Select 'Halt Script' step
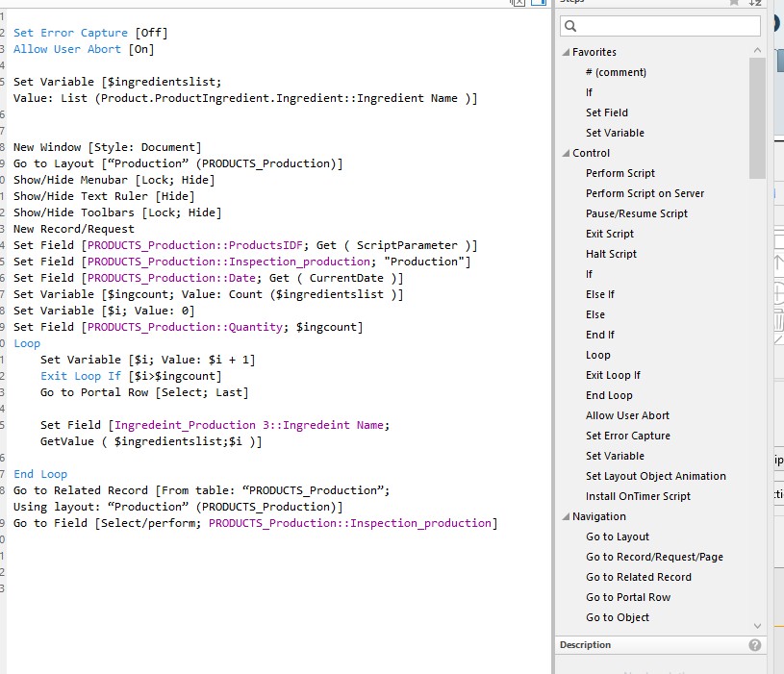The height and width of the screenshot is (674, 784). (x=611, y=254)
